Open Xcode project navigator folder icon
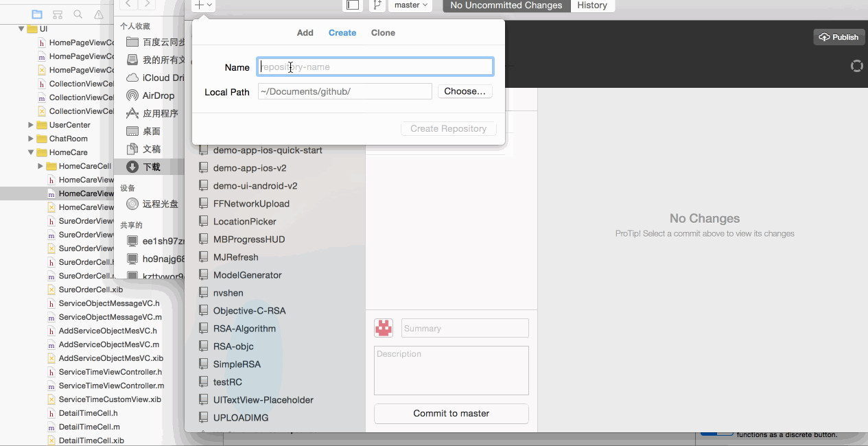 pyautogui.click(x=37, y=14)
